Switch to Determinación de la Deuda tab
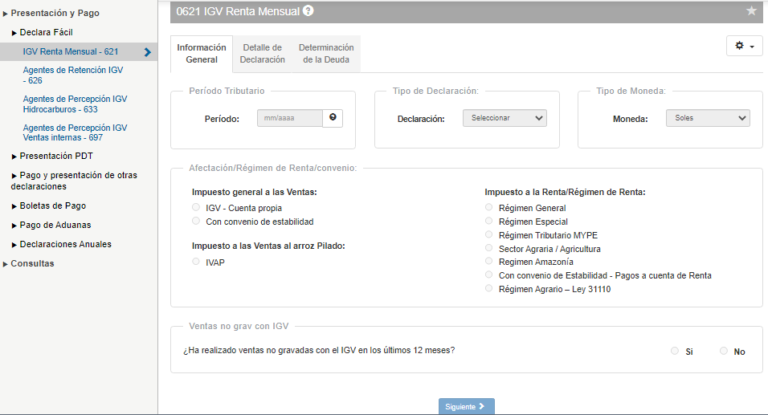768x415 pixels. 326,53
